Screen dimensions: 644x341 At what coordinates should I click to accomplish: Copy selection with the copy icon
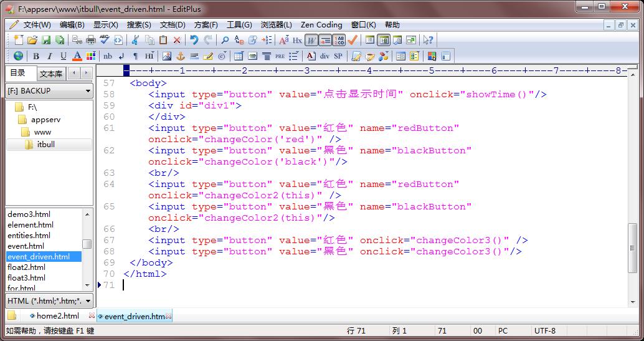tap(149, 40)
